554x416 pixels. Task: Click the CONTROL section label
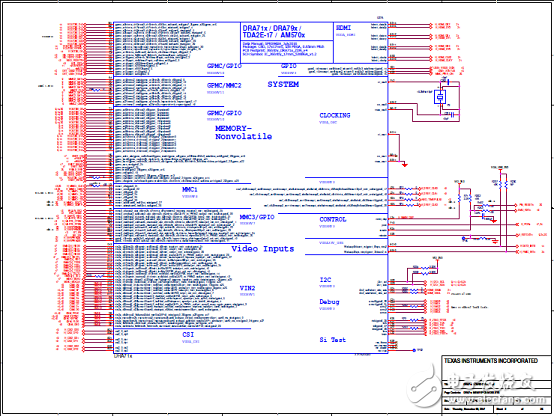coord(332,219)
